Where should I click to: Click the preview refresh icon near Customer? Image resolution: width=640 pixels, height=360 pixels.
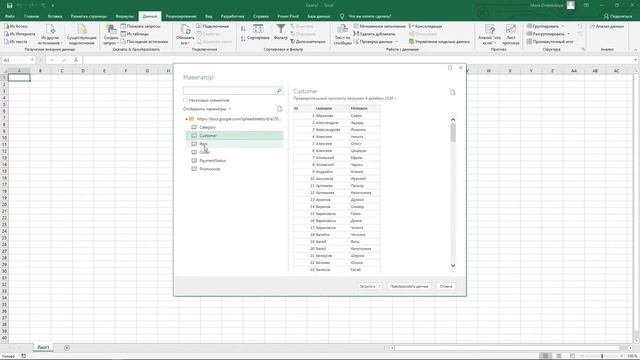[x=453, y=93]
